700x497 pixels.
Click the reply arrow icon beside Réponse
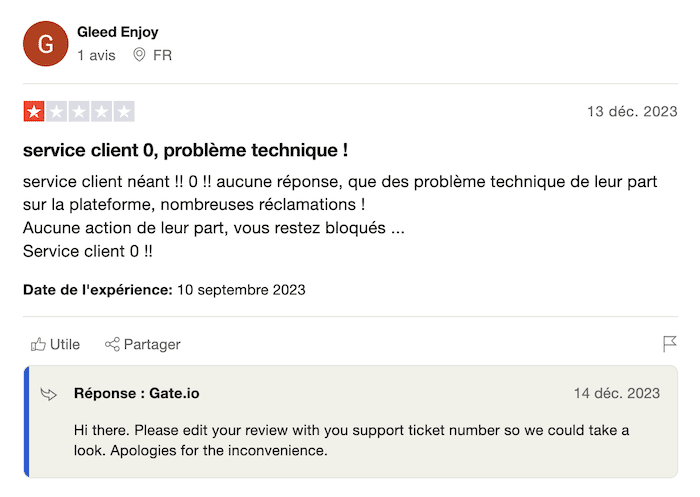[48, 394]
